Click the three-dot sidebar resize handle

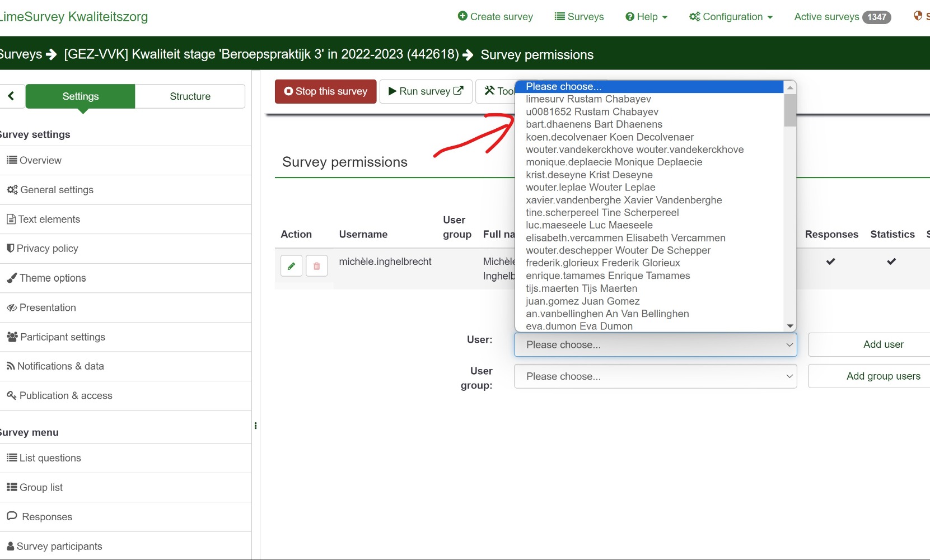pyautogui.click(x=255, y=426)
